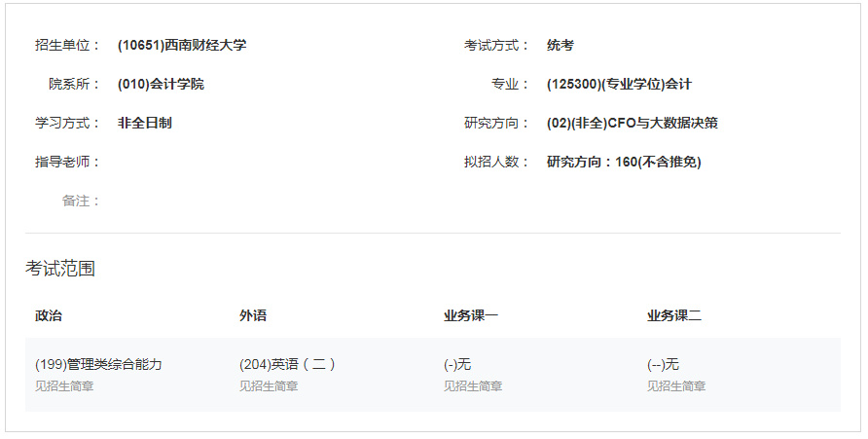Select the (204)英语（二） cell
Screen dimensions: 868x439
(287, 364)
